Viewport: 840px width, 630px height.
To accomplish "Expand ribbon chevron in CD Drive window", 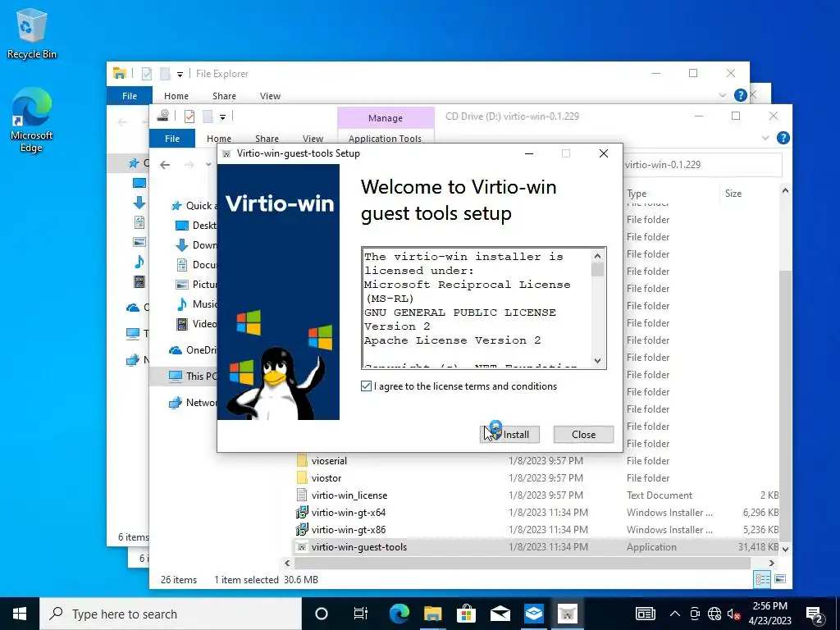I will point(765,138).
